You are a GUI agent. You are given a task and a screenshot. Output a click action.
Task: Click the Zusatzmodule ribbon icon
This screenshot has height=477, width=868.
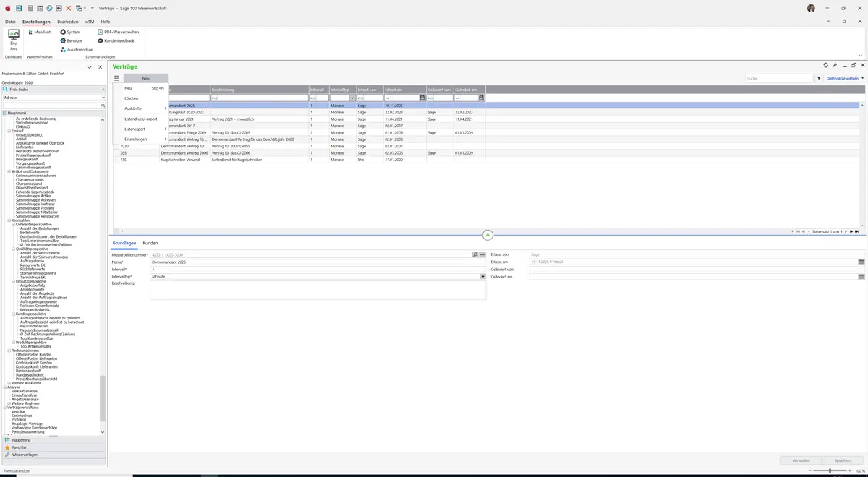click(77, 49)
